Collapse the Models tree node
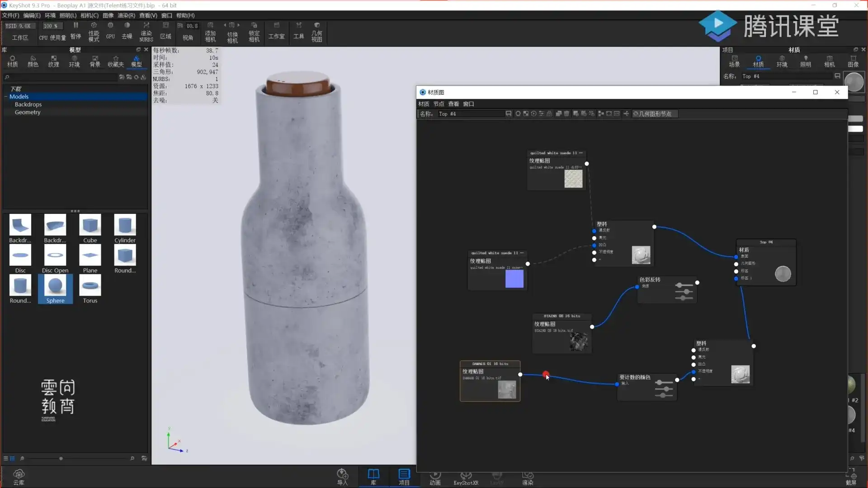Image resolution: width=868 pixels, height=488 pixels. tap(6, 97)
